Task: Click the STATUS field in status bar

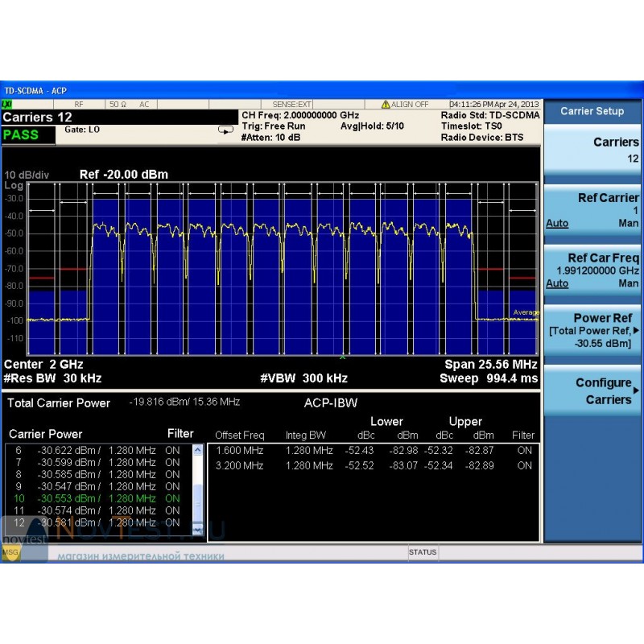Action: tap(423, 552)
